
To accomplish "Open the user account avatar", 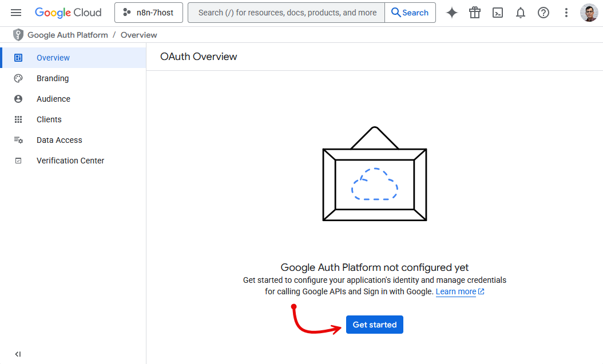I will click(x=589, y=13).
